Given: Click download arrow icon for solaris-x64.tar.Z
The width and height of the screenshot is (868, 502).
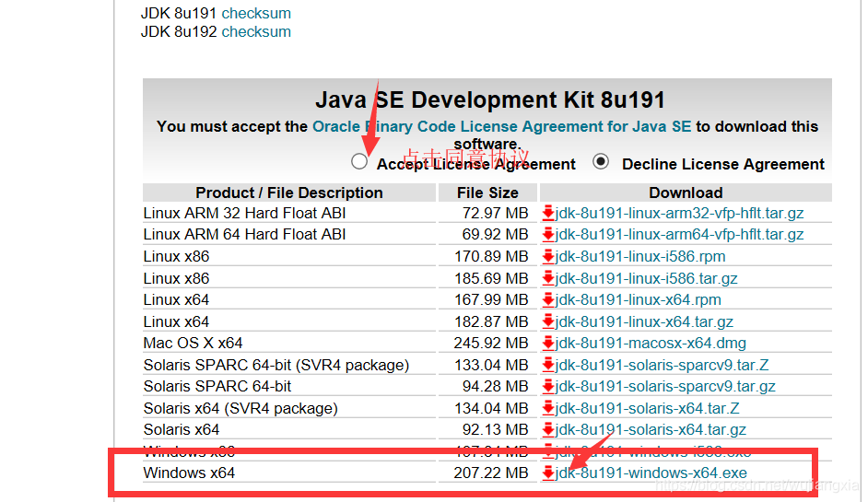Looking at the screenshot, I should click(x=548, y=408).
